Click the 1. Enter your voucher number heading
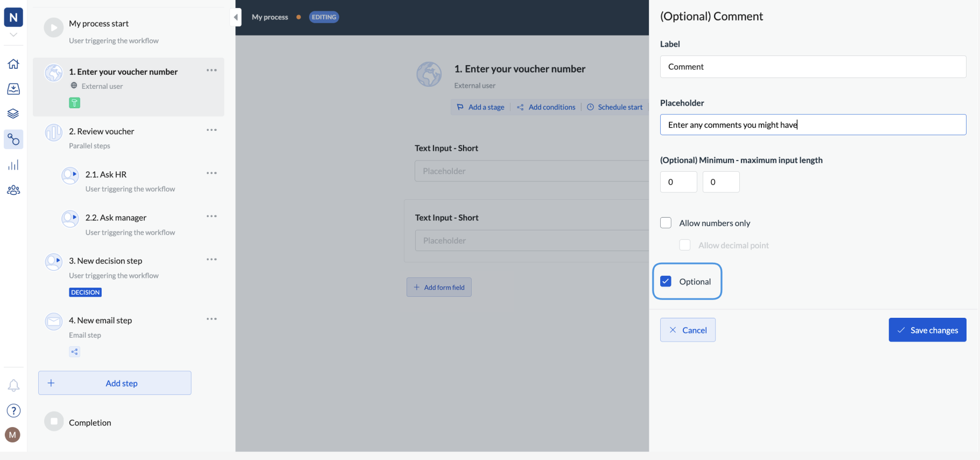 tap(520, 69)
